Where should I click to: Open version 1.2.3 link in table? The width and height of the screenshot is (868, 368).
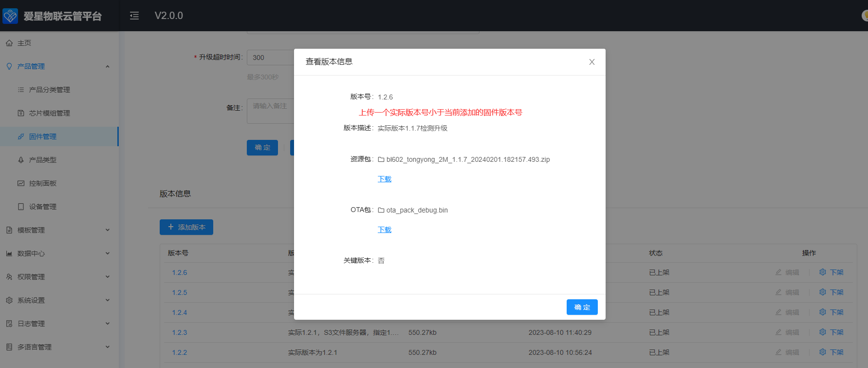coord(180,332)
